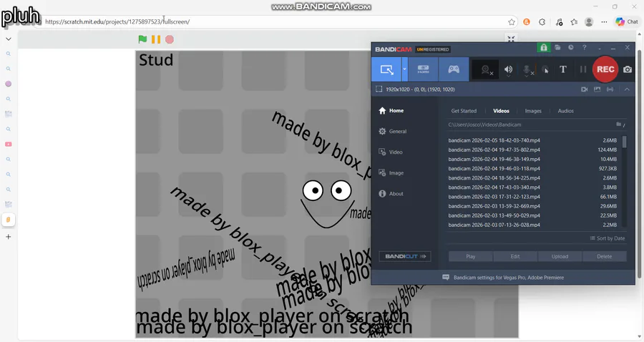
Task: Toggle mouse cursor effects in Bandicam
Action: point(545,70)
